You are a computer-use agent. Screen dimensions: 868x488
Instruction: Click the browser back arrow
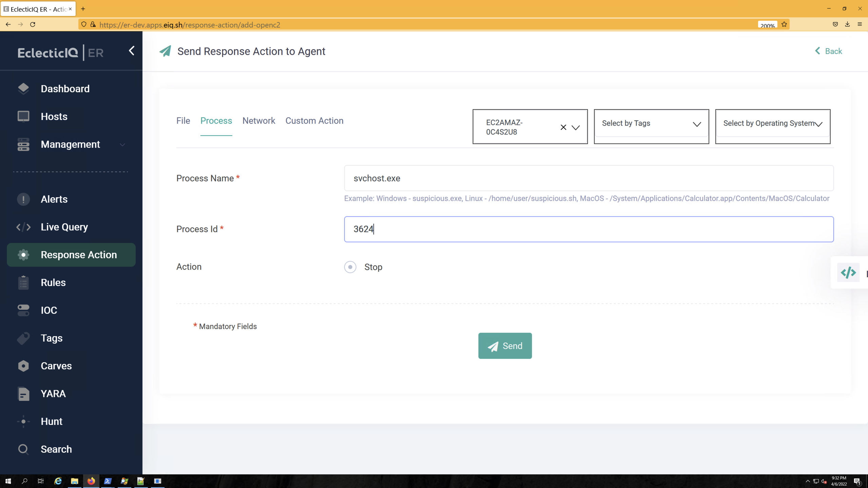(x=8, y=24)
